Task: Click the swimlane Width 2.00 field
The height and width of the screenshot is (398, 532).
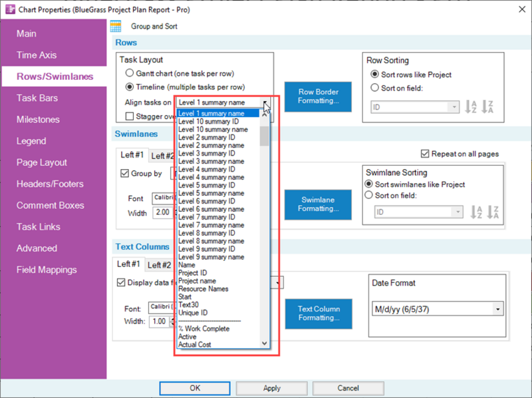Action: (x=163, y=212)
